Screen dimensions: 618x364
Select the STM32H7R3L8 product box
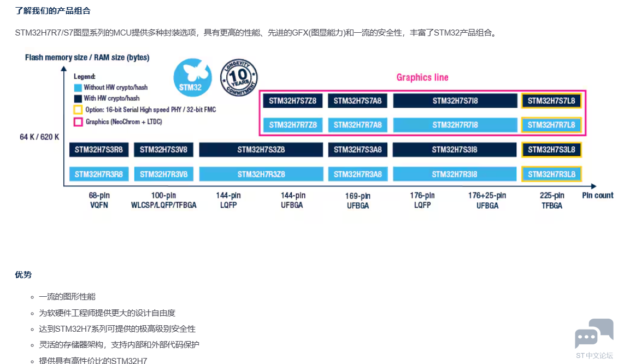(x=551, y=174)
